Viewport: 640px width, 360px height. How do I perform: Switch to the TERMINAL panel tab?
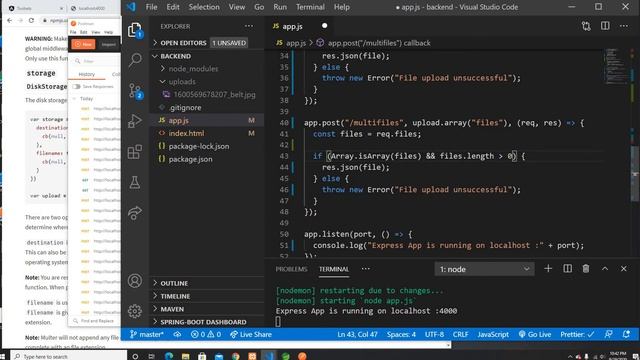[334, 269]
